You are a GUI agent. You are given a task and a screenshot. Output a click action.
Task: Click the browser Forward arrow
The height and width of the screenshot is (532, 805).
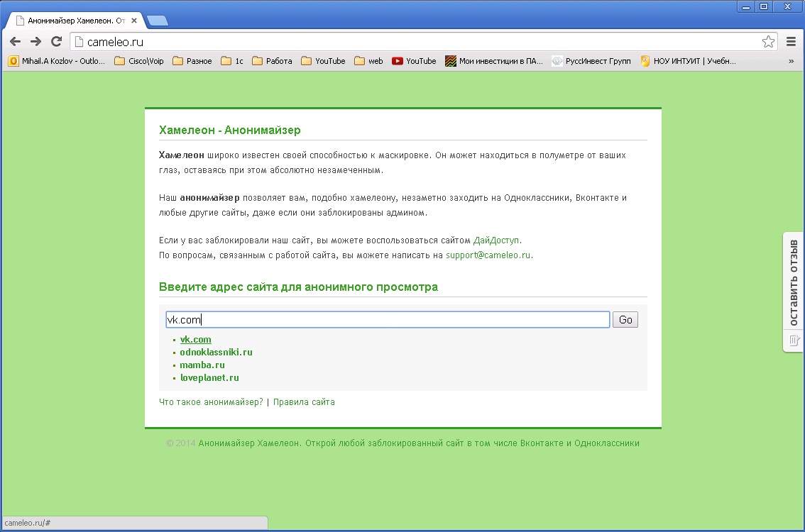[x=35, y=42]
